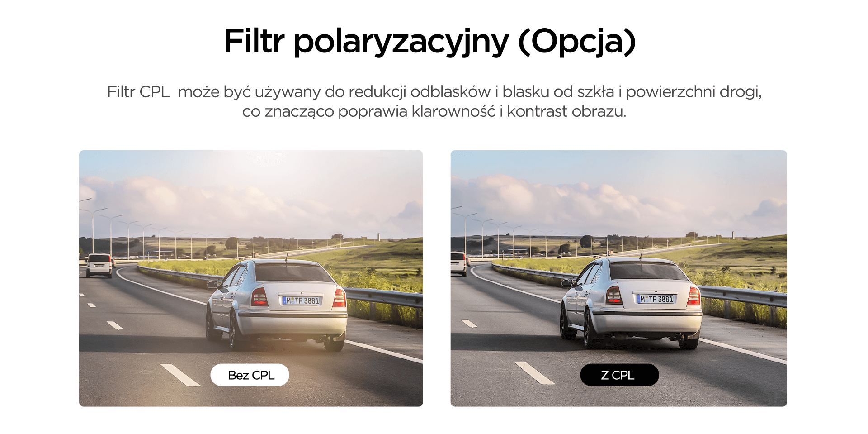Click the white van in right photo
This screenshot has height=434, width=868.
pos(458,263)
